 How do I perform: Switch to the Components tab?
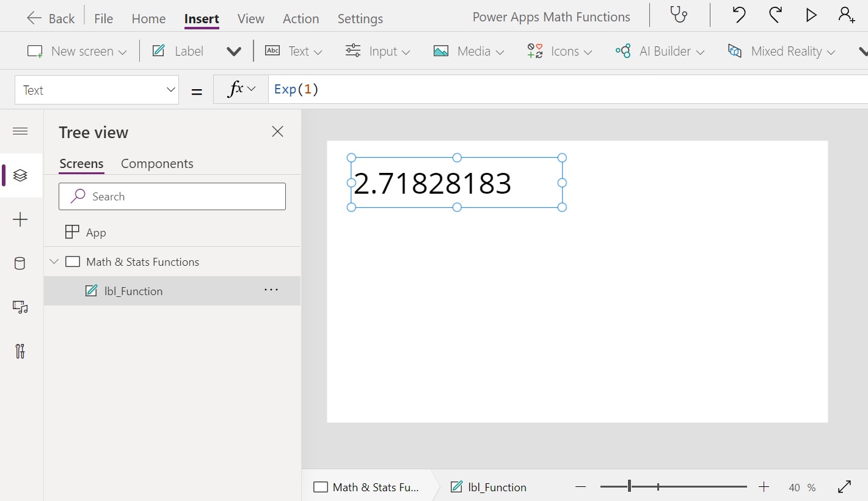[x=157, y=163]
